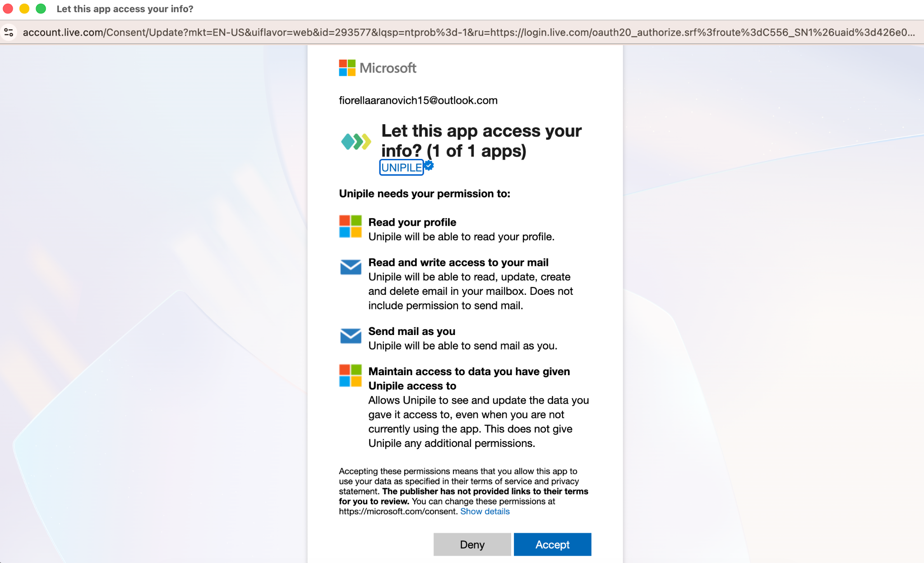Open the Show details link

coord(485,512)
